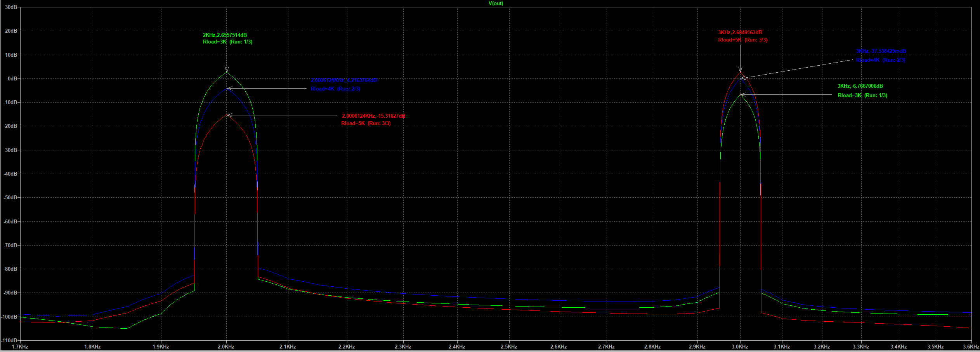Click the 2.0KHz label on horizontal axis
Screen dimensions: 980x352
tap(226, 347)
